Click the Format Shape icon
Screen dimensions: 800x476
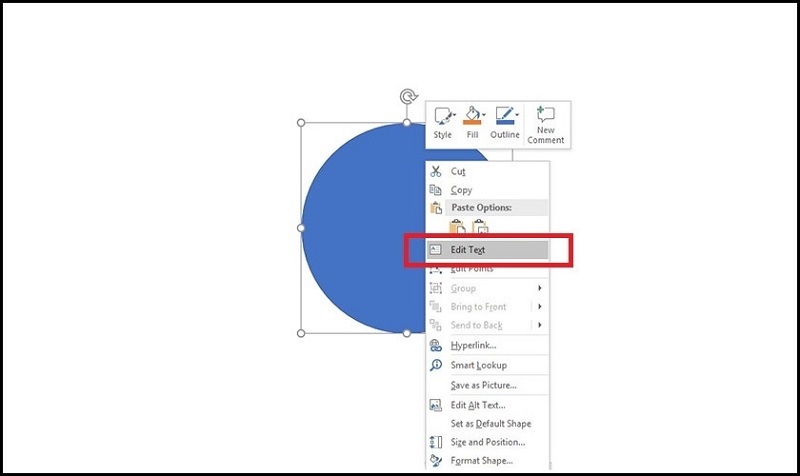point(435,461)
